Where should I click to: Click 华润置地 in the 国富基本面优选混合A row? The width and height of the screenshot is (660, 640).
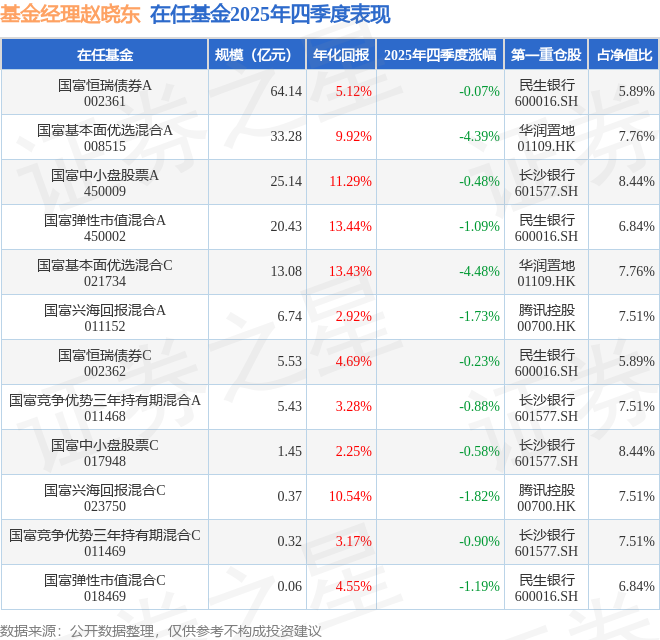(x=546, y=131)
